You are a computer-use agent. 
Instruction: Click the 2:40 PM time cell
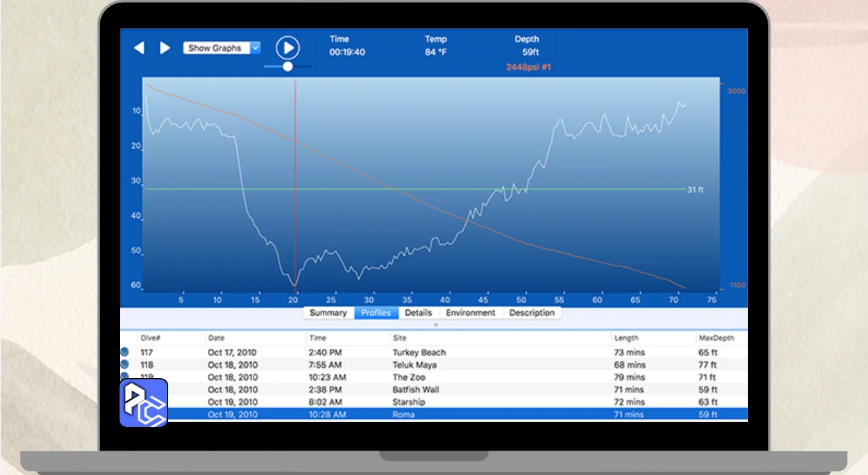325,352
